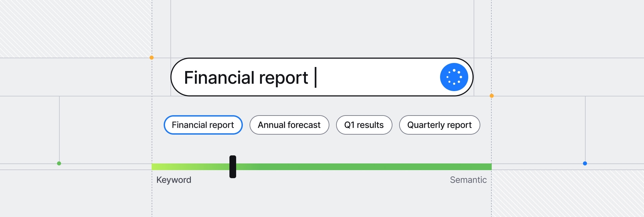Click the blinking text cursor in the search box
Viewport: 644px width, 217px height.
pyautogui.click(x=316, y=77)
